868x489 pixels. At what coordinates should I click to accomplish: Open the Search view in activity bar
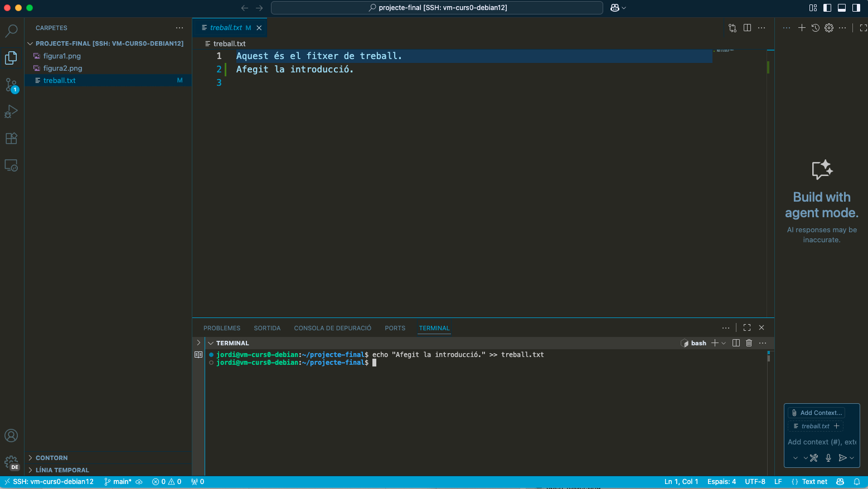coord(11,31)
